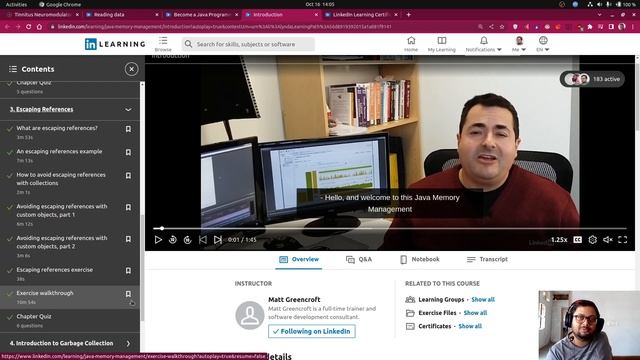
Task: Go to Home in the header
Action: (x=411, y=44)
